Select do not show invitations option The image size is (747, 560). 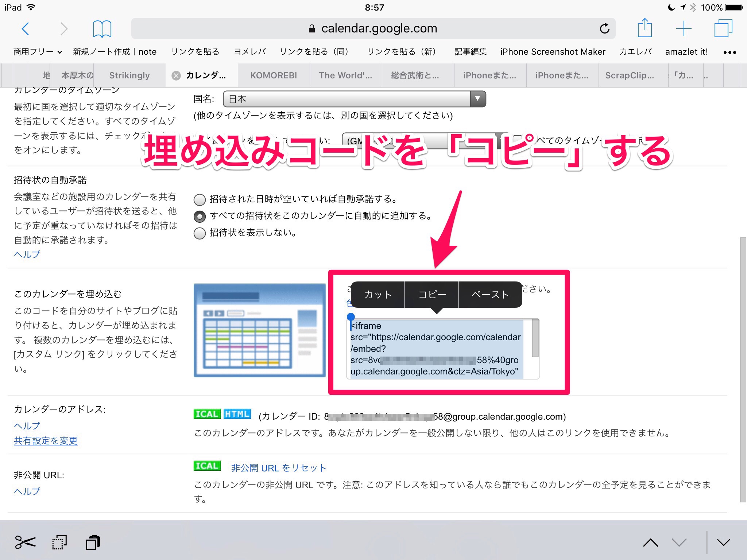click(x=200, y=233)
